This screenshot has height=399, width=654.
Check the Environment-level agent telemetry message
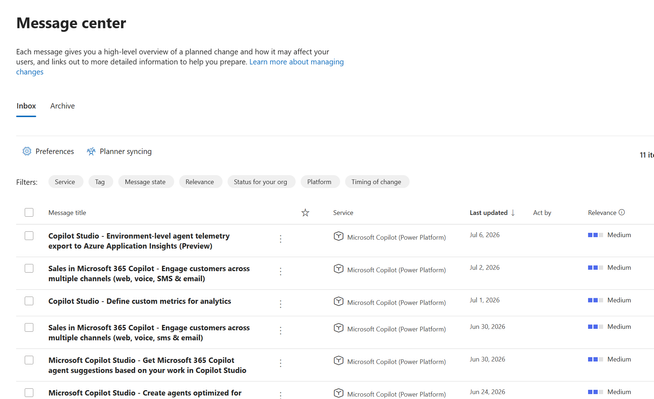pos(29,236)
